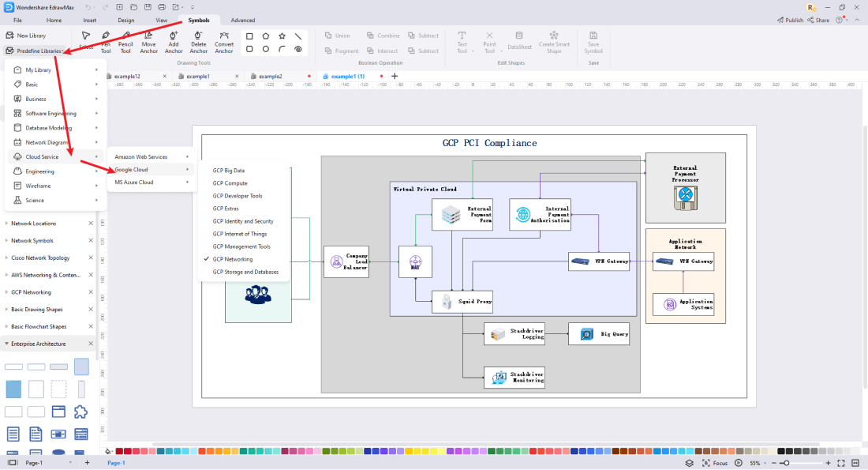Select the Squid Proxy node in diagram
868x470 pixels.
[x=462, y=302]
